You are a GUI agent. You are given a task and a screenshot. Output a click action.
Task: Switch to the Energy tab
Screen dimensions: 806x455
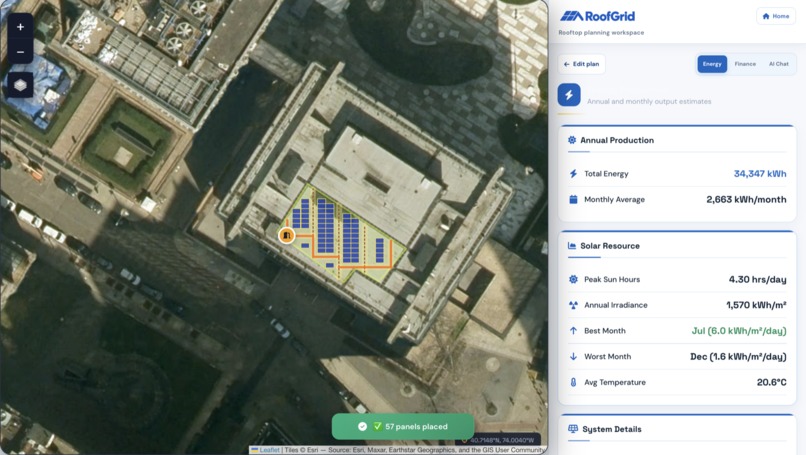712,64
